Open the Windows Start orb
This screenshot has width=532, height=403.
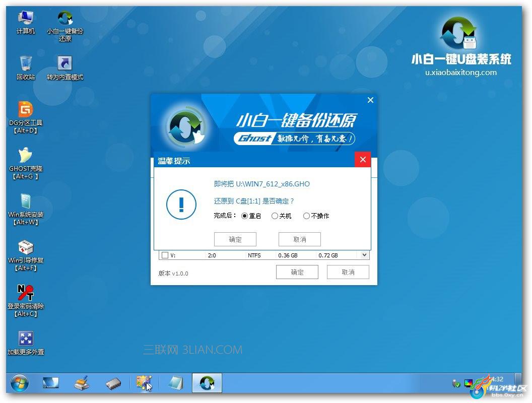tap(20, 383)
